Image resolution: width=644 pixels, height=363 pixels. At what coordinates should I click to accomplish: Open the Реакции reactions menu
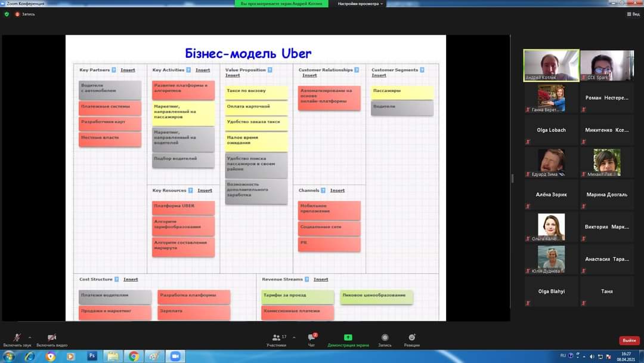(411, 340)
